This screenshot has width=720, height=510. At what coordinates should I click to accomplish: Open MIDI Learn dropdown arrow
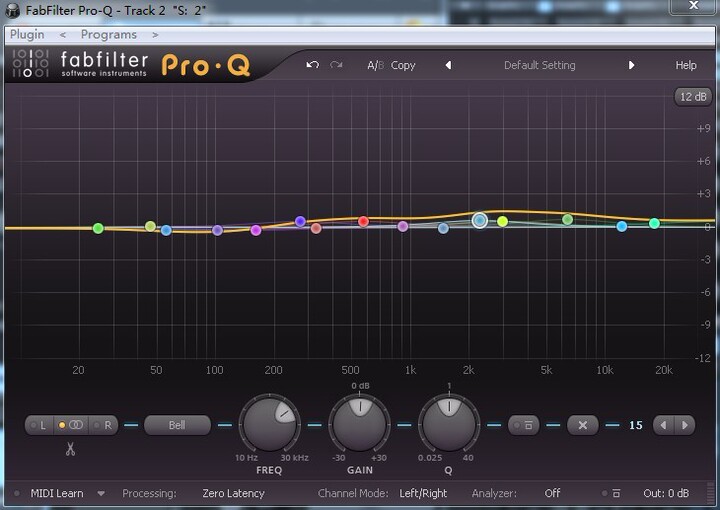101,493
